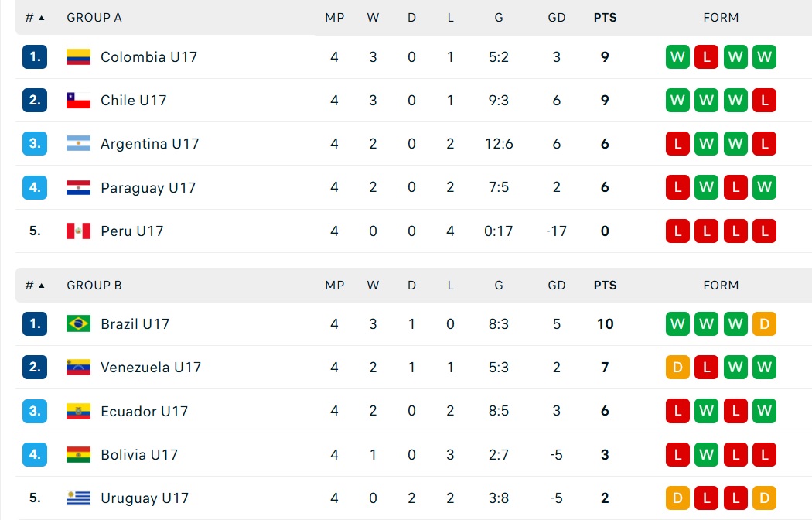The height and width of the screenshot is (520, 812).
Task: Click the Peru U17 flag icon
Action: [78, 231]
